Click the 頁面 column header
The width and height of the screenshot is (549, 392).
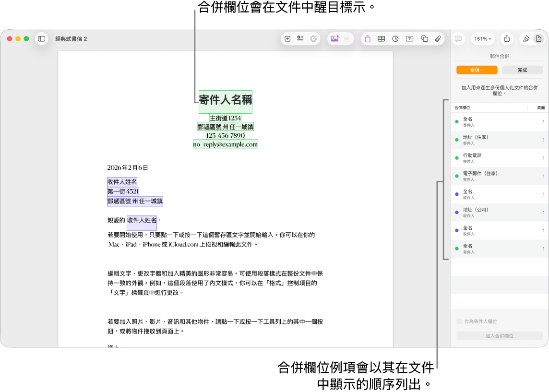click(541, 108)
